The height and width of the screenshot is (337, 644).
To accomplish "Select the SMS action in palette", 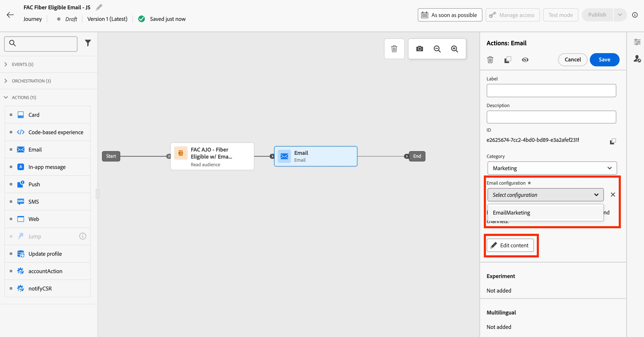I will pyautogui.click(x=48, y=202).
